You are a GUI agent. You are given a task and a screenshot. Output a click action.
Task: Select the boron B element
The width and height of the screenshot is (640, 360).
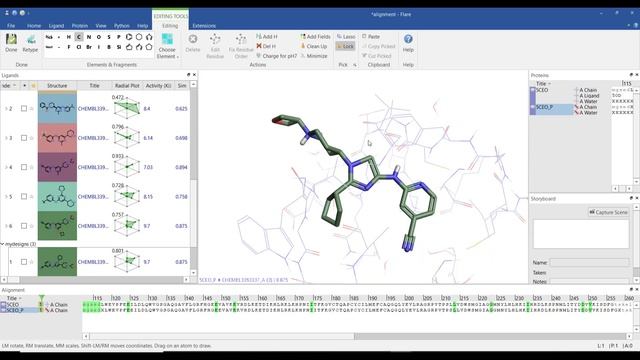click(x=109, y=47)
